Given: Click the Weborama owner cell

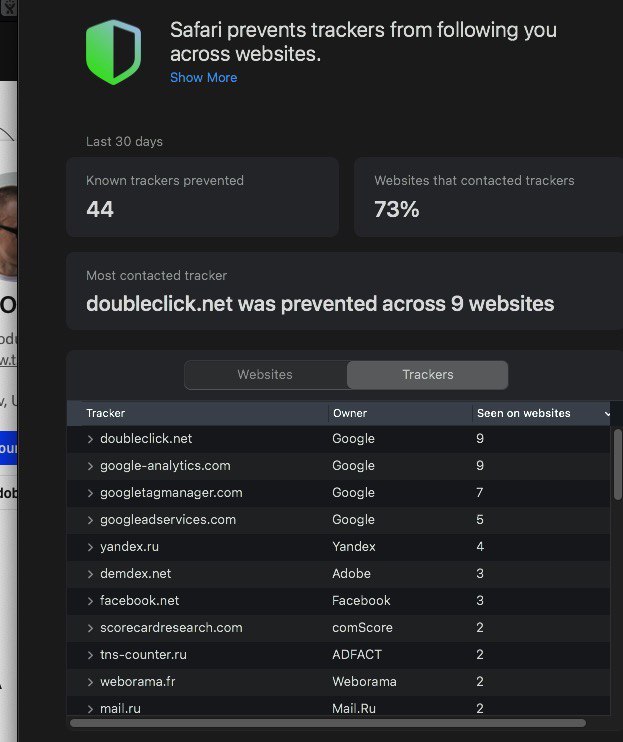Looking at the screenshot, I should pyautogui.click(x=364, y=681).
